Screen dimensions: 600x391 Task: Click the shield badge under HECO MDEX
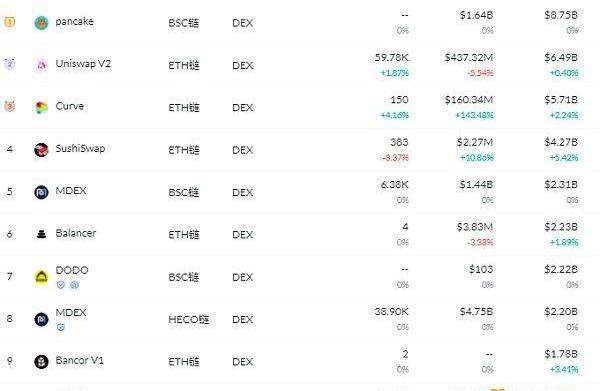click(x=60, y=327)
